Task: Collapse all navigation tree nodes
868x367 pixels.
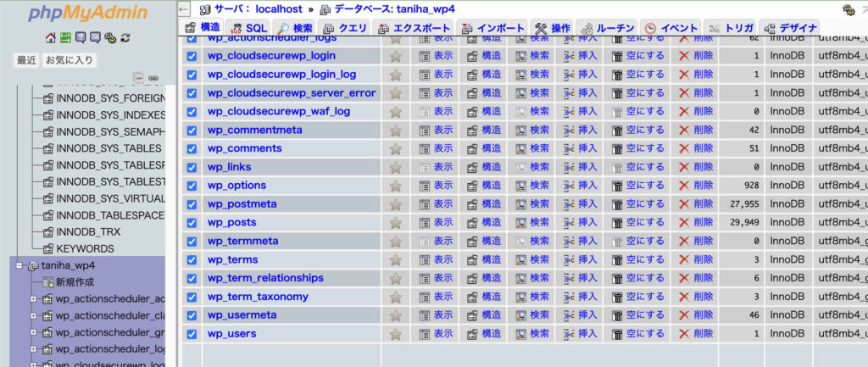Action: click(139, 77)
